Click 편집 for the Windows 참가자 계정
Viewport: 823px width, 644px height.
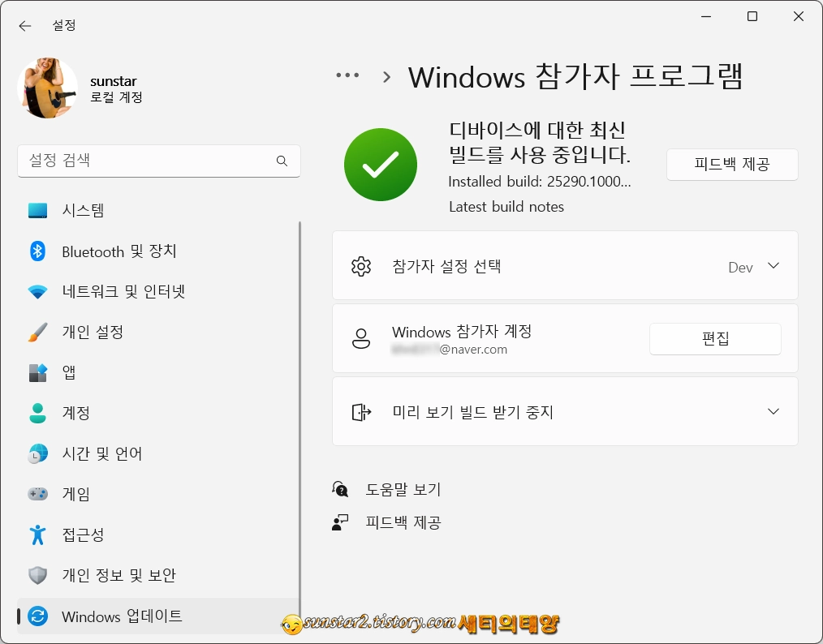click(715, 339)
